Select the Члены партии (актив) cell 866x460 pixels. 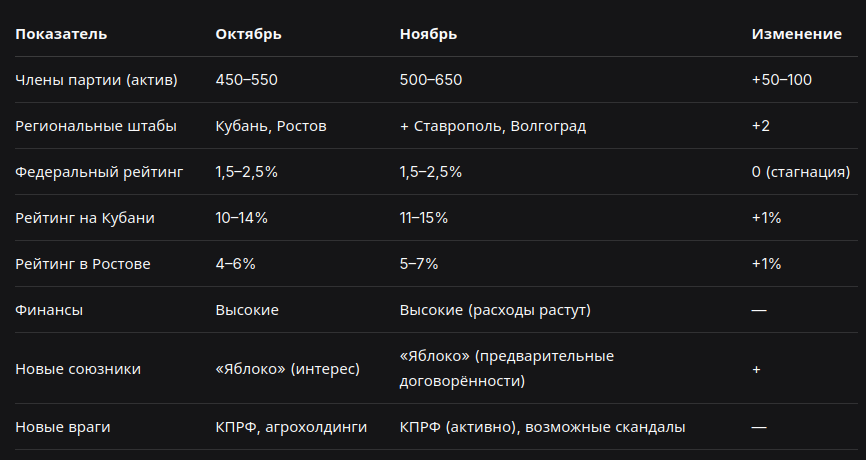(x=96, y=80)
